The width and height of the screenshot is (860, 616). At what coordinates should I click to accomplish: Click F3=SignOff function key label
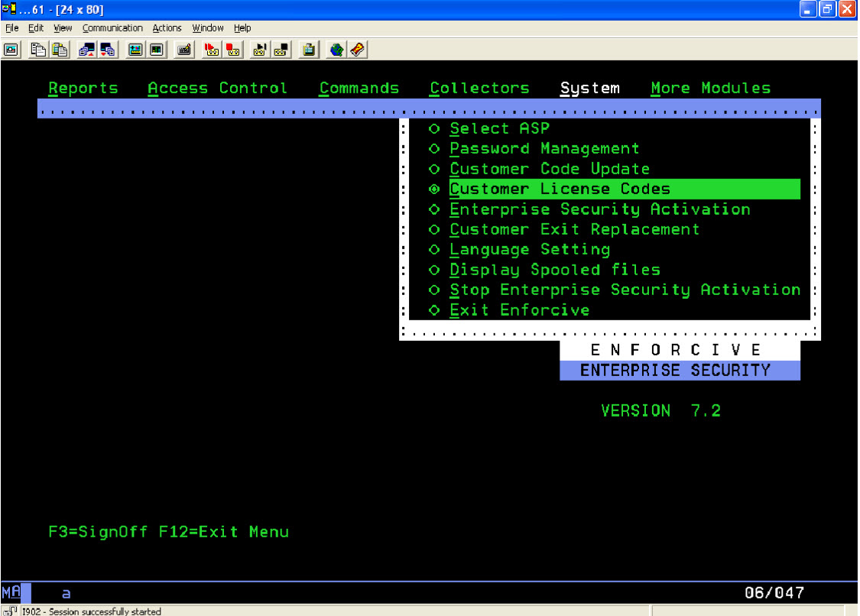(x=98, y=532)
